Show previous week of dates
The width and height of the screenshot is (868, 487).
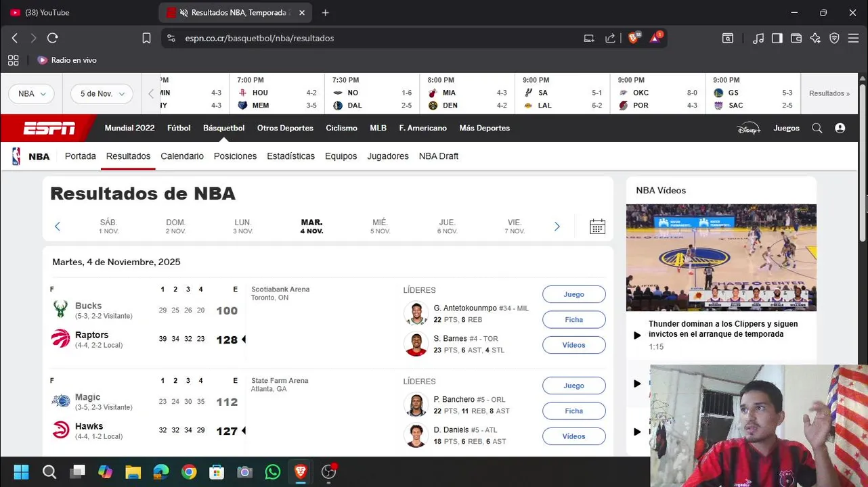click(x=58, y=227)
